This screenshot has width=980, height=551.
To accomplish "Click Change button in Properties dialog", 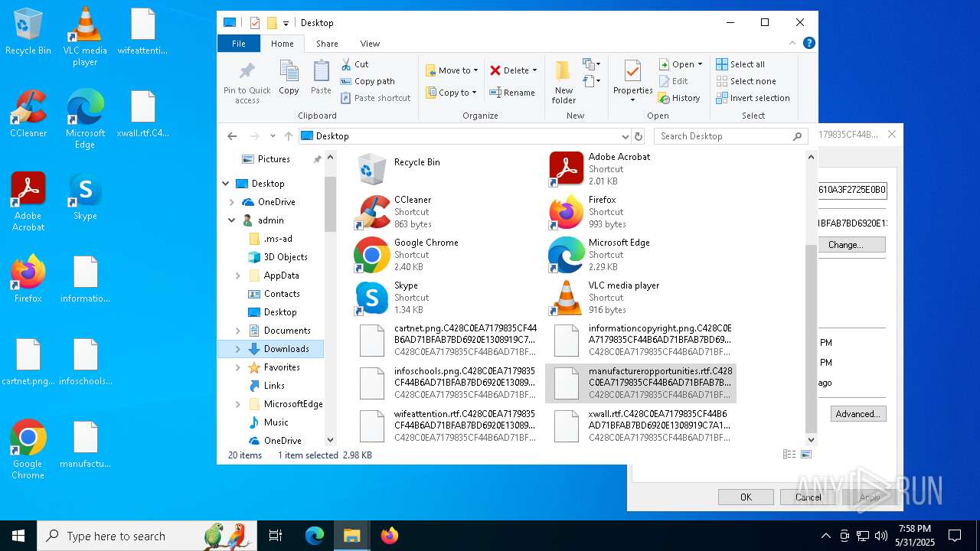I will [845, 245].
